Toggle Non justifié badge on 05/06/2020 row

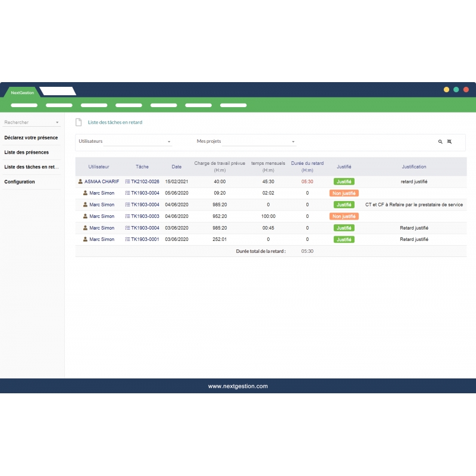click(x=344, y=193)
